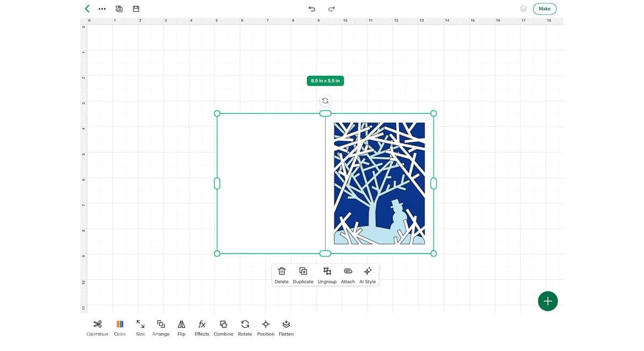Select the top middle edge handle

[325, 113]
